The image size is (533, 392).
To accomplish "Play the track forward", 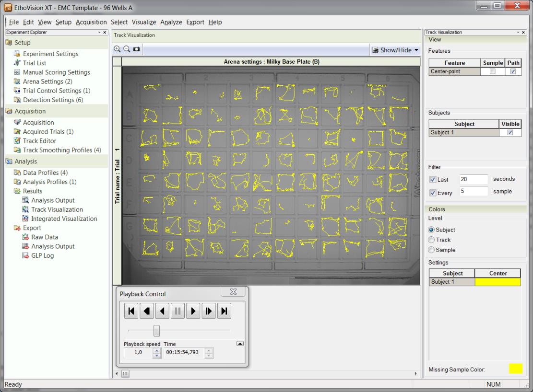I will (x=193, y=311).
